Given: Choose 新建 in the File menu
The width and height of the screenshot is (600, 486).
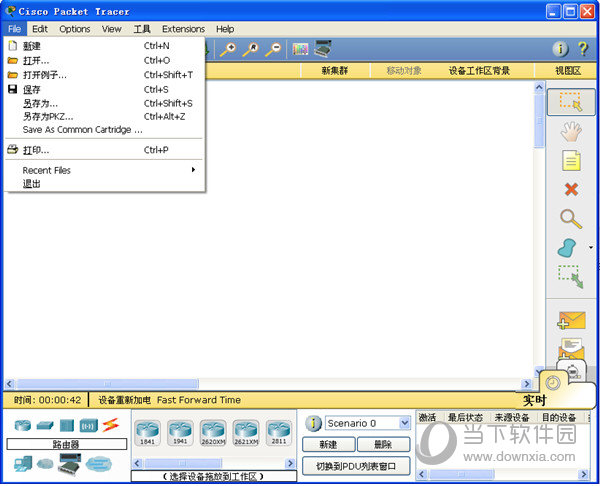Looking at the screenshot, I should pos(104,46).
